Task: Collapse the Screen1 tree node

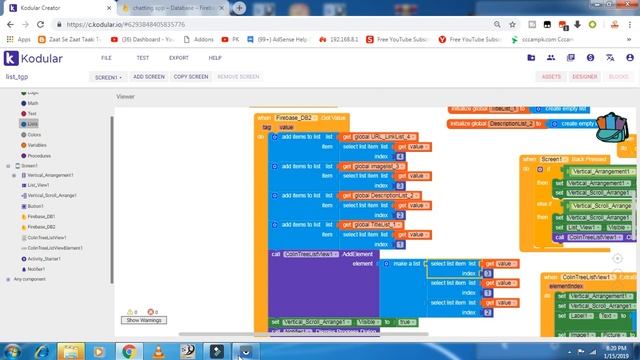Action: click(8, 166)
